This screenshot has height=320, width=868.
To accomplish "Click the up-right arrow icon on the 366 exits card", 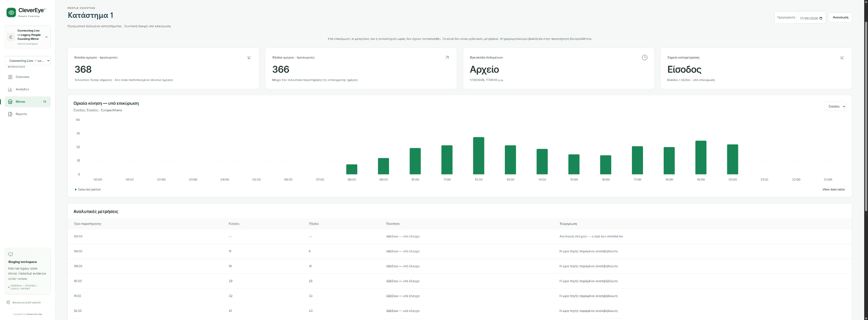I will (x=447, y=57).
